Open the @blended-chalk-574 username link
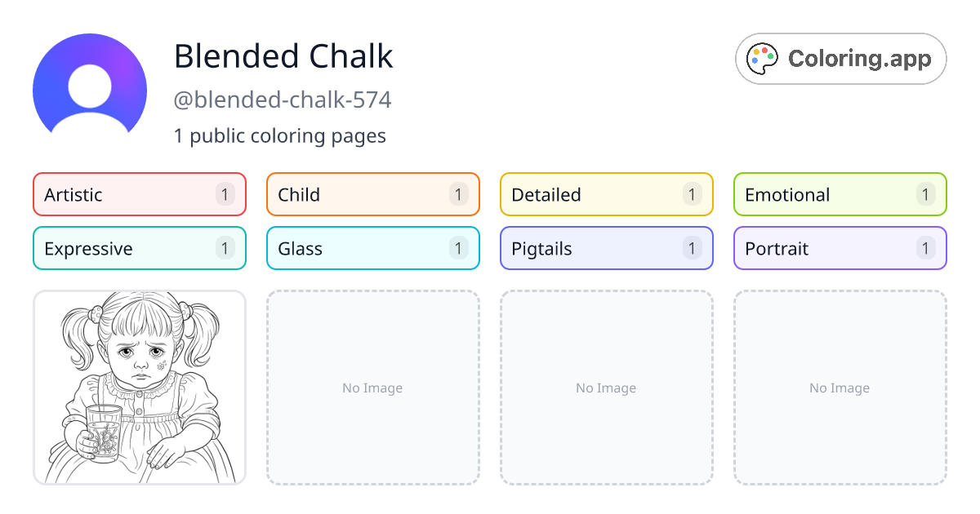This screenshot has height=514, width=980. point(283,100)
